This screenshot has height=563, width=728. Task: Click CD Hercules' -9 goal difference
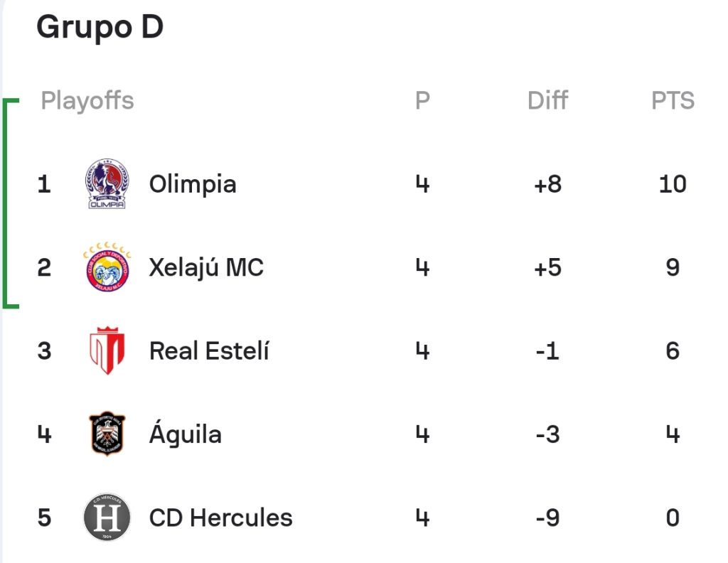pyautogui.click(x=548, y=518)
